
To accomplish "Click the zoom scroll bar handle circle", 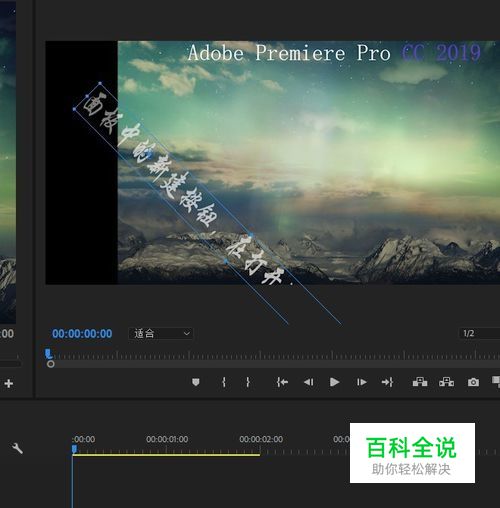I will pos(51,364).
